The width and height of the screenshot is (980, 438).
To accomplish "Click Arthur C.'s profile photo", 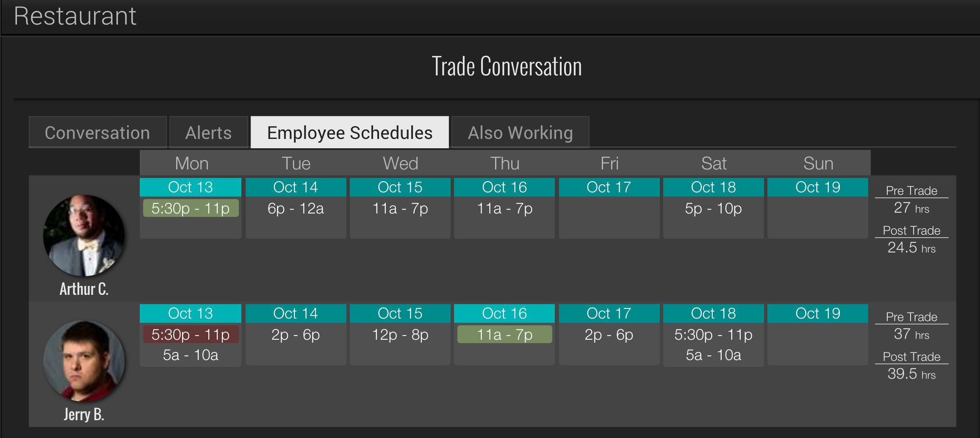I will [84, 236].
